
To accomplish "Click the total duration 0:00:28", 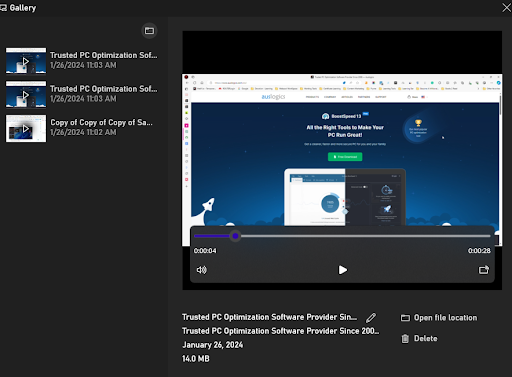I will coord(479,251).
